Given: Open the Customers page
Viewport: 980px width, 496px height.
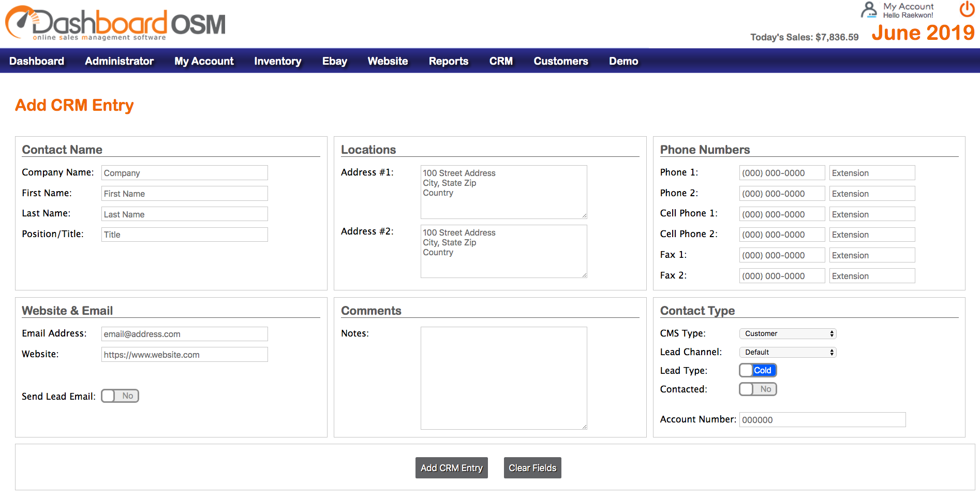Looking at the screenshot, I should (561, 61).
